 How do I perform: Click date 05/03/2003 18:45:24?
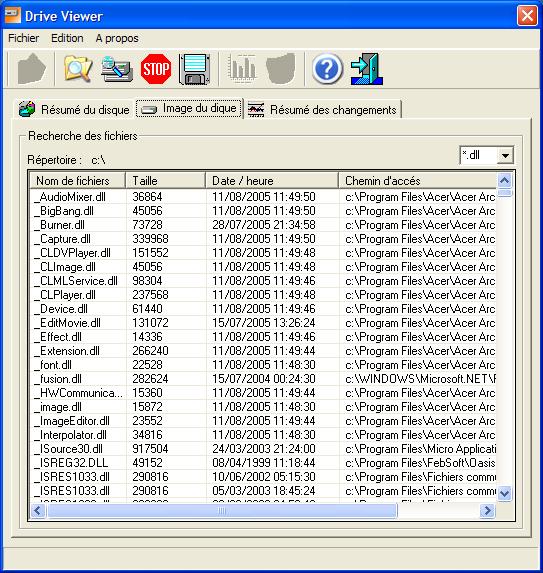264,491
